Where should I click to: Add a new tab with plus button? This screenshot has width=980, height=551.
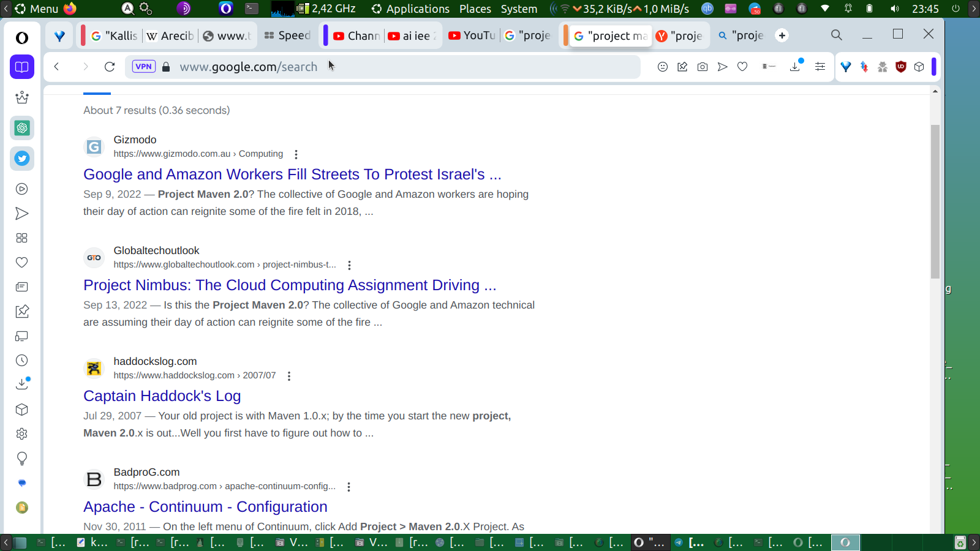click(x=782, y=36)
